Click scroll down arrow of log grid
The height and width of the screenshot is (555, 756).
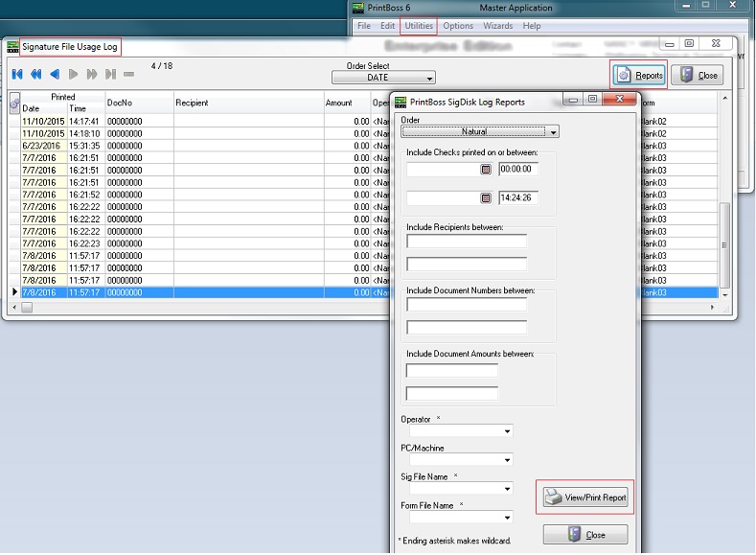click(x=724, y=294)
